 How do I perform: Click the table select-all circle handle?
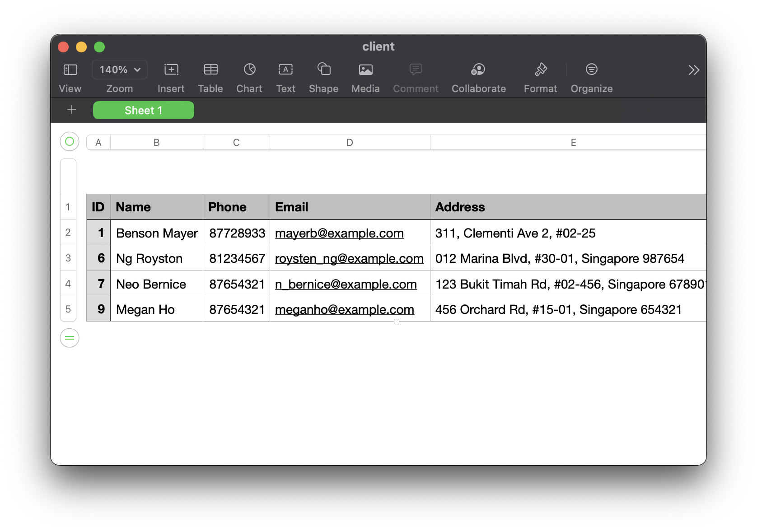click(70, 142)
